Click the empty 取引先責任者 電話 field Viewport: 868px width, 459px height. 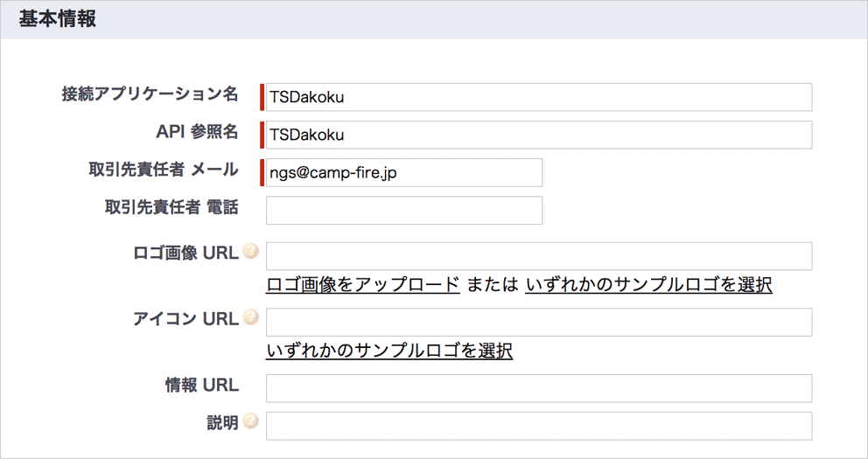click(403, 211)
